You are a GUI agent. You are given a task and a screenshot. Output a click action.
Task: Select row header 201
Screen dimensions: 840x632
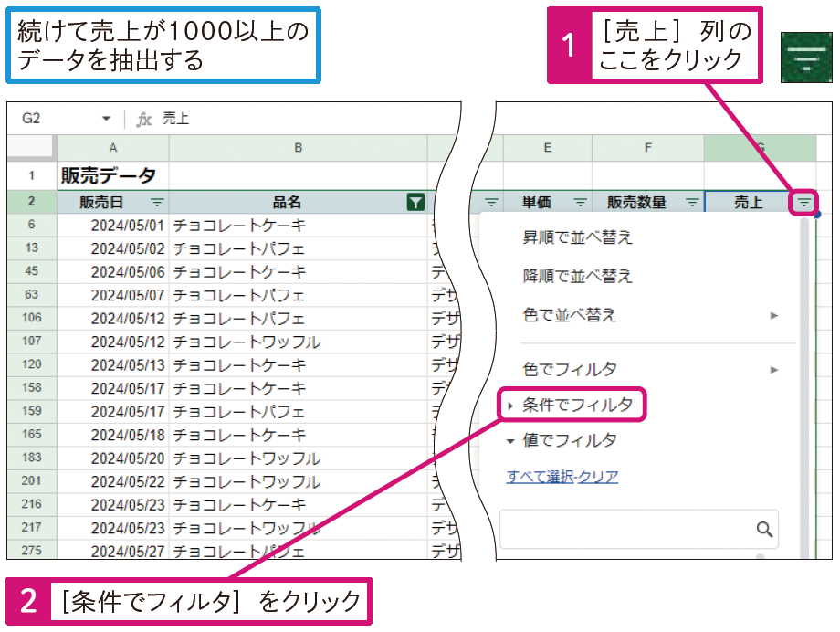click(x=32, y=480)
